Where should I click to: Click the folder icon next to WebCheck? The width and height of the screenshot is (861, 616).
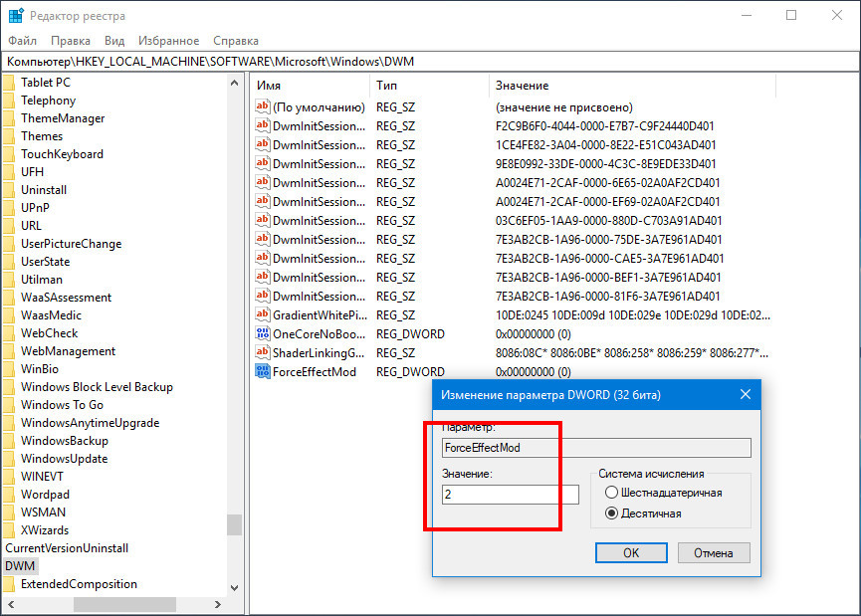tap(9, 333)
